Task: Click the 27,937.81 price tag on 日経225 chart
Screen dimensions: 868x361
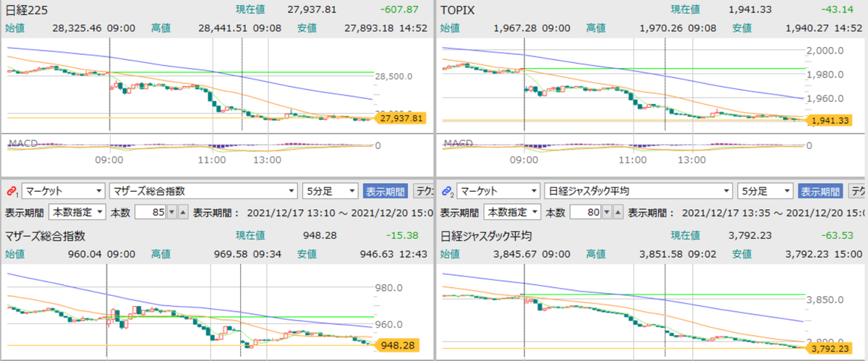Action: point(399,118)
